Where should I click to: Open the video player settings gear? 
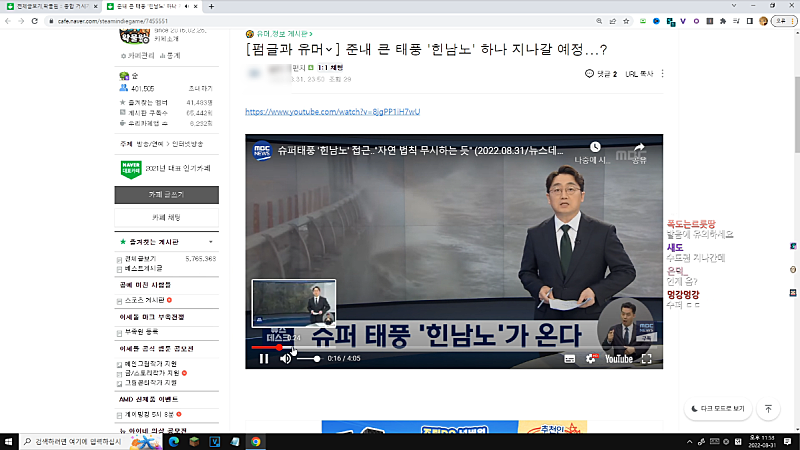[x=591, y=358]
